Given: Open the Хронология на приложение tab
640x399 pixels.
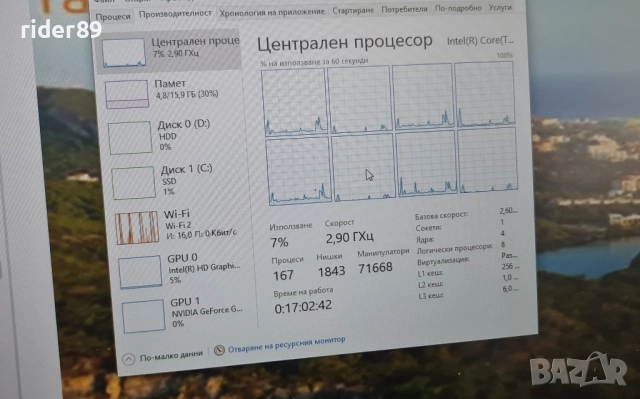Looking at the screenshot, I should [272, 12].
